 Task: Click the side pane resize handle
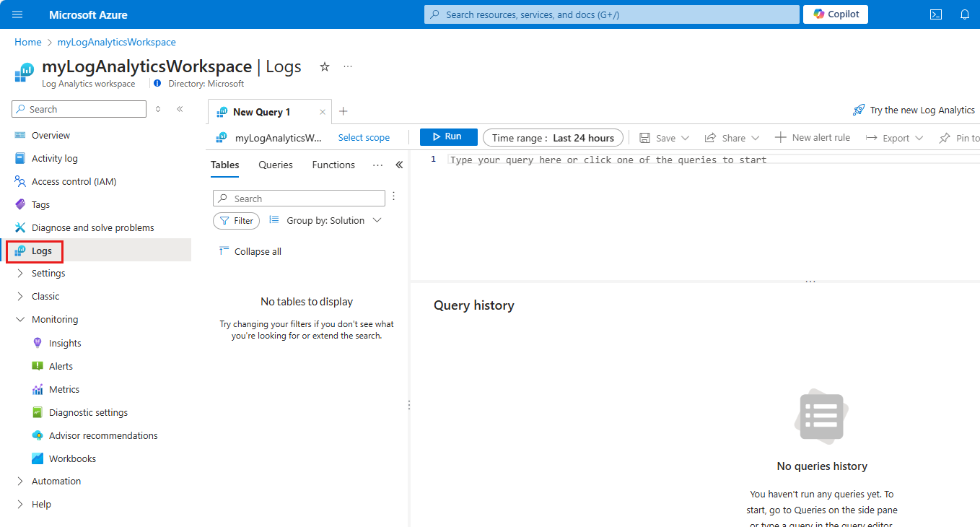tap(408, 405)
